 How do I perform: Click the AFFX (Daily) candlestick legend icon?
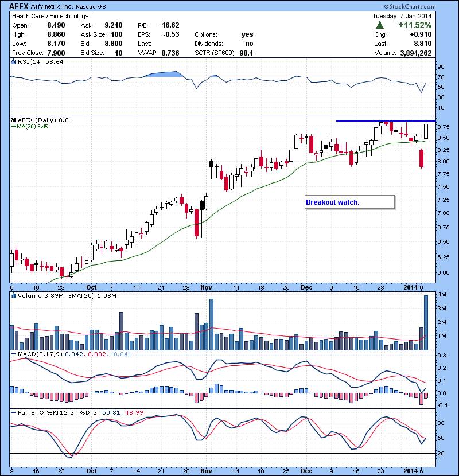[x=13, y=120]
